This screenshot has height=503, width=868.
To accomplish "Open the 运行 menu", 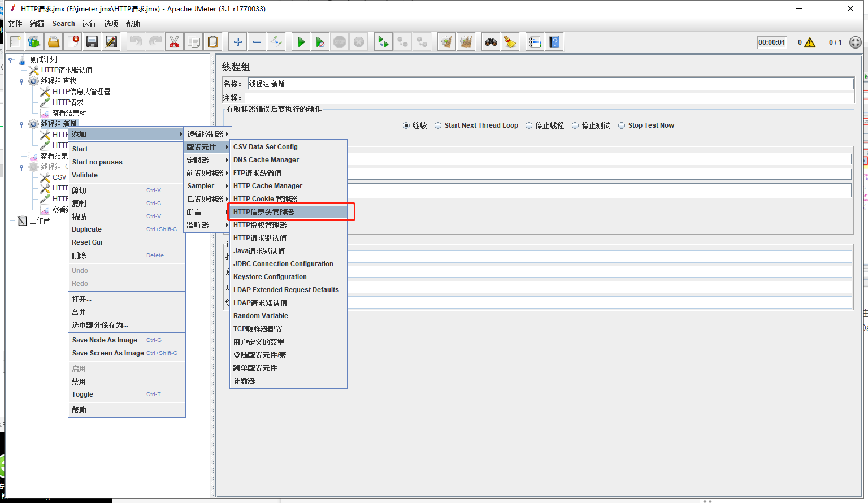I will pyautogui.click(x=89, y=24).
